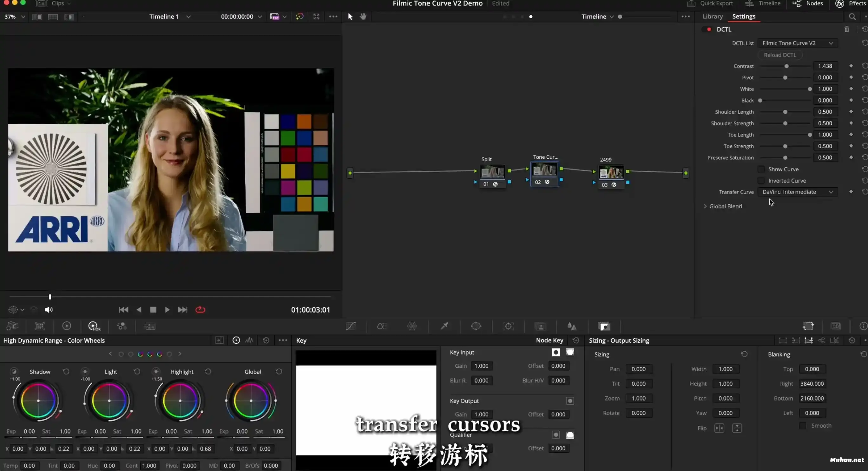Open the HDR color wheels palette

tap(94, 326)
